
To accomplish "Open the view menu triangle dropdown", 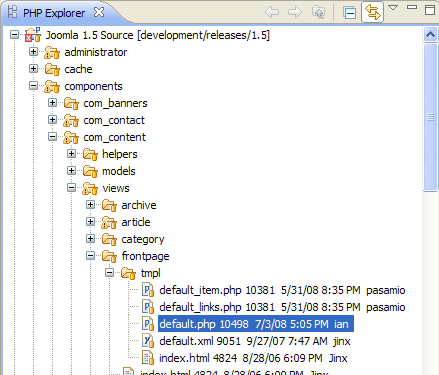I will pyautogui.click(x=393, y=7).
